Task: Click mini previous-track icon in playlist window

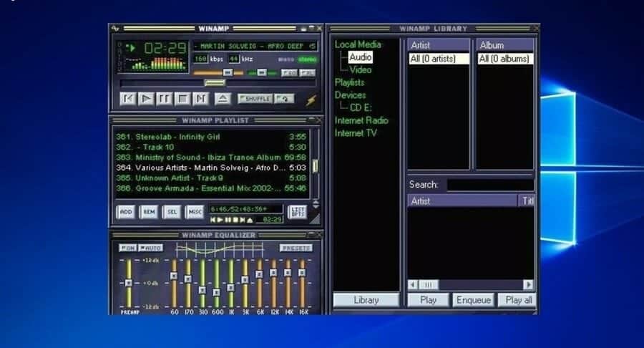Action: pyautogui.click(x=213, y=220)
